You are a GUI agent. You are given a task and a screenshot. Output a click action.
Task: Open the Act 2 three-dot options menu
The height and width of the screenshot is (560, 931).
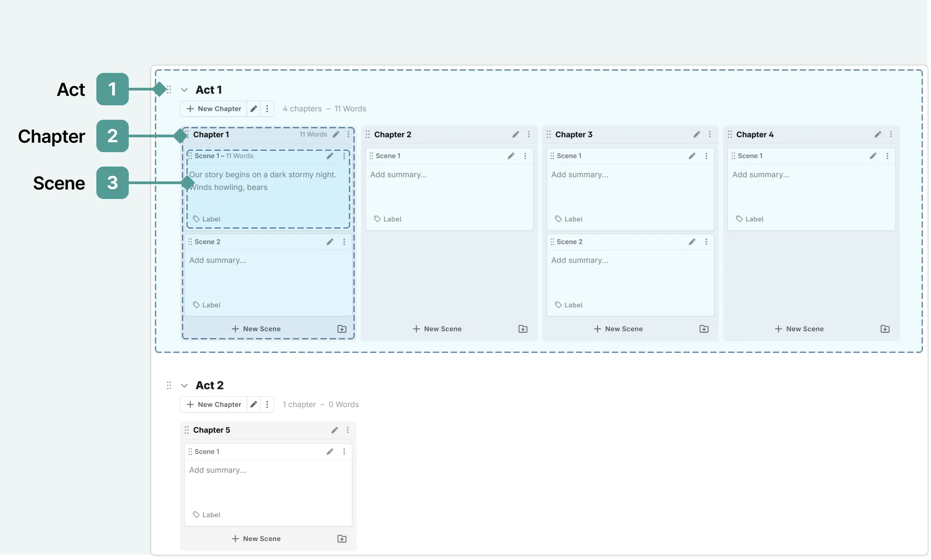pyautogui.click(x=267, y=405)
